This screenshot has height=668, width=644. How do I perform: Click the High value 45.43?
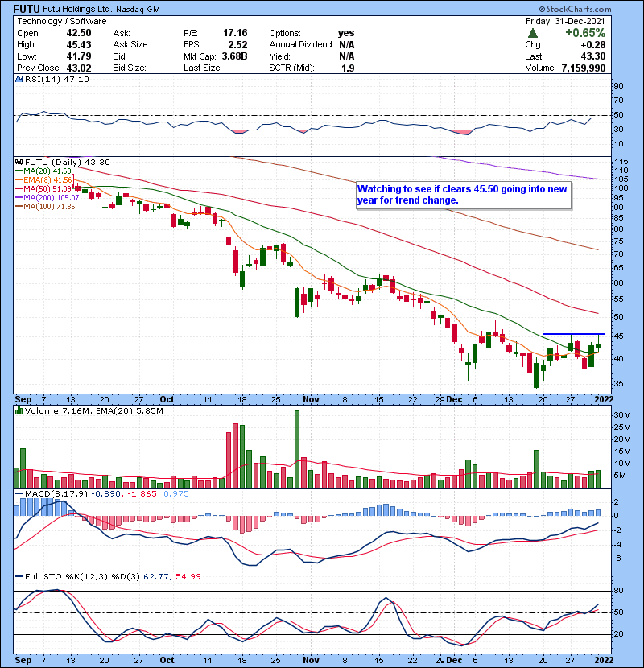pos(79,45)
